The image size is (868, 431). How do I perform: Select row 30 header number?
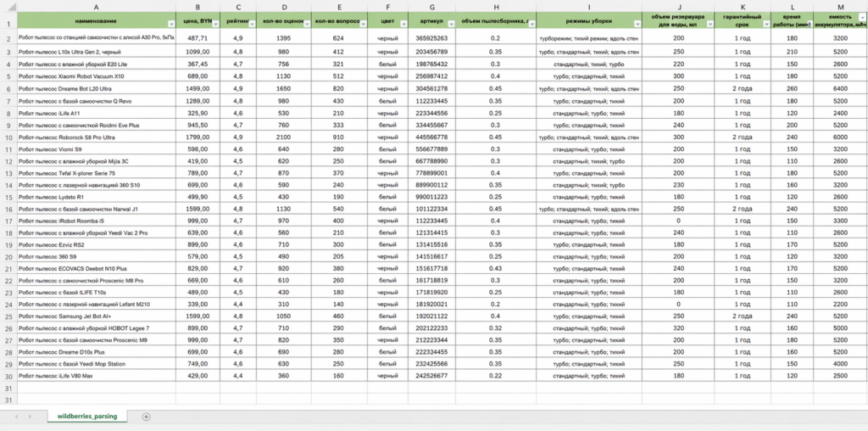8,376
